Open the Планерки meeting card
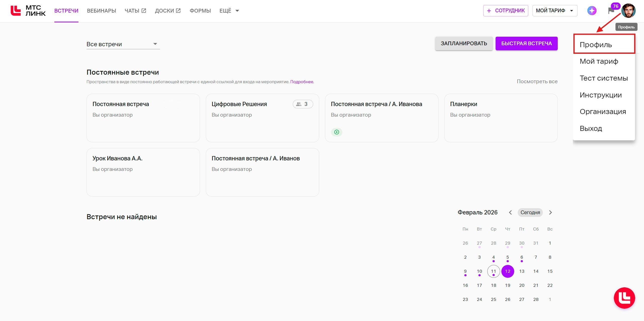The image size is (644, 321). [x=501, y=118]
